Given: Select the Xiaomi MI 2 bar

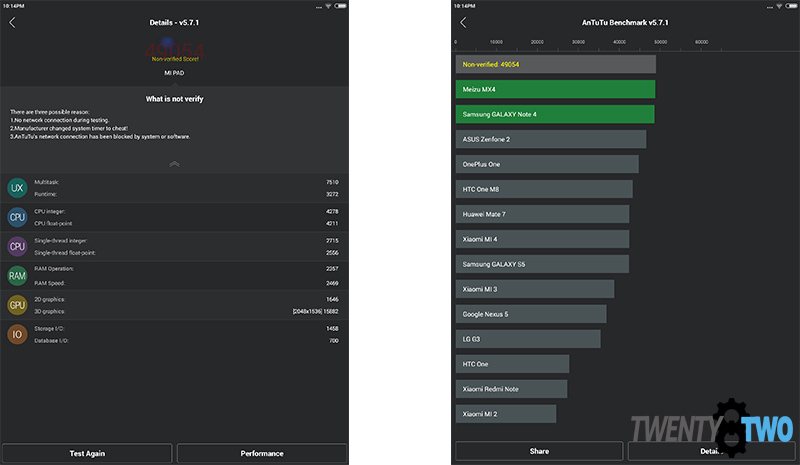Looking at the screenshot, I should tap(506, 414).
